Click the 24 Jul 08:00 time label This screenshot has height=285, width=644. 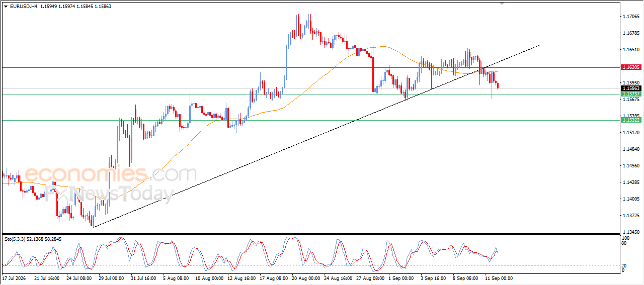78,278
